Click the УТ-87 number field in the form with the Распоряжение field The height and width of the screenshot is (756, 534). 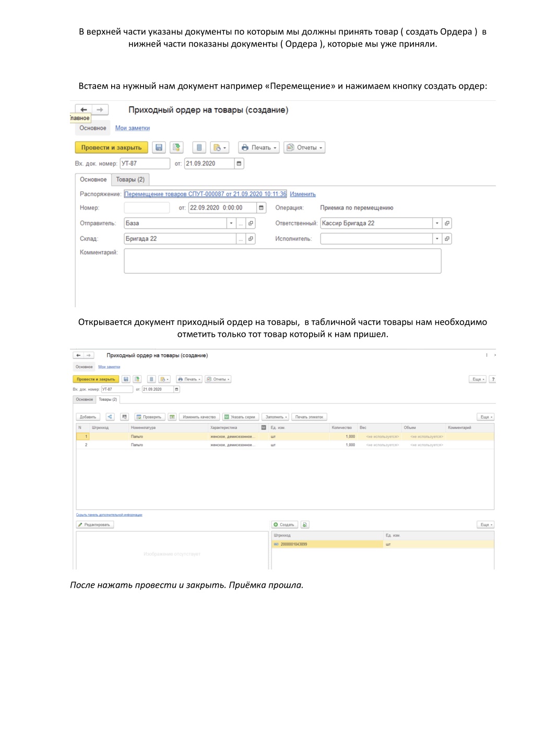145,164
